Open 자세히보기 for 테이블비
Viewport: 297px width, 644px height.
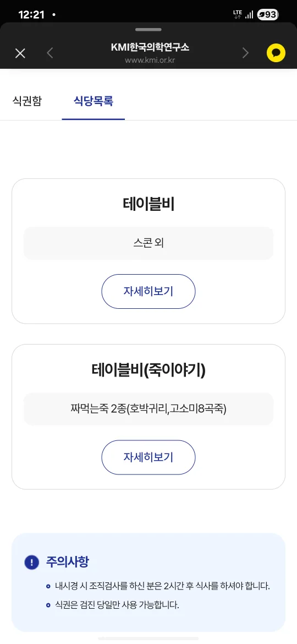(148, 291)
